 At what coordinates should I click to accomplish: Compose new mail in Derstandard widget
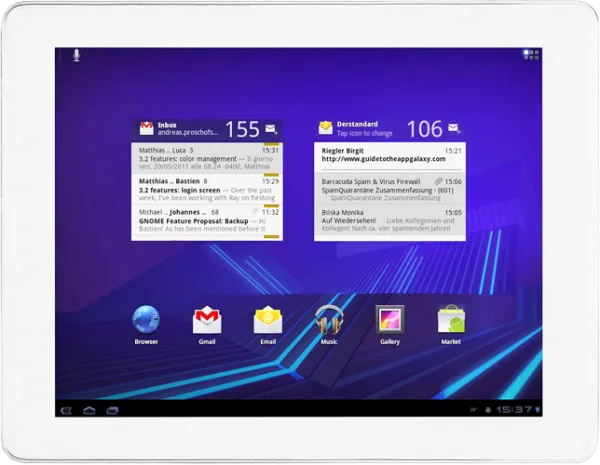454,128
